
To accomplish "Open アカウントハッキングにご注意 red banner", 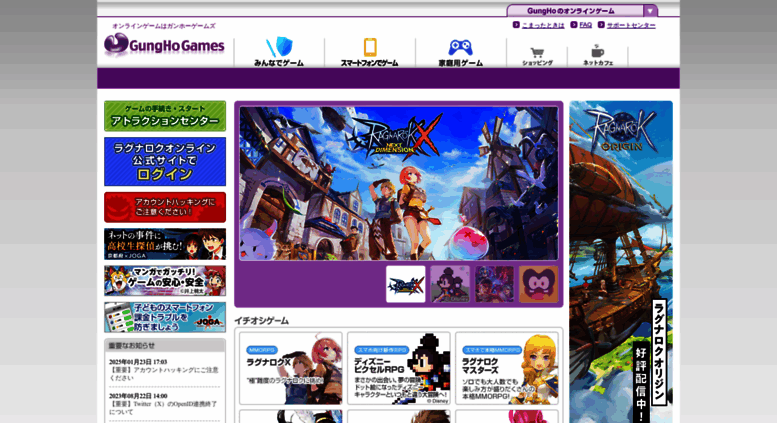I will point(165,207).
